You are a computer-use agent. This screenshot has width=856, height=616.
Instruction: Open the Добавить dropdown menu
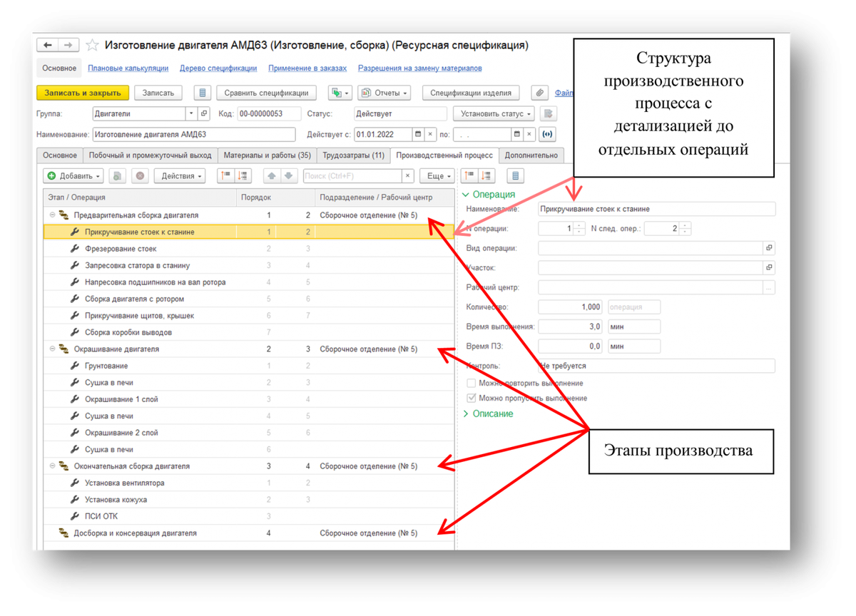coord(74,175)
